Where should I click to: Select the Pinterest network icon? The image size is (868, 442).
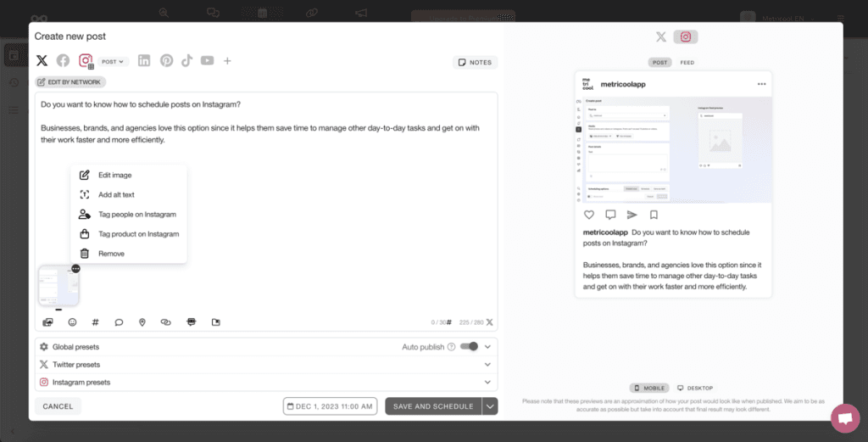click(166, 61)
